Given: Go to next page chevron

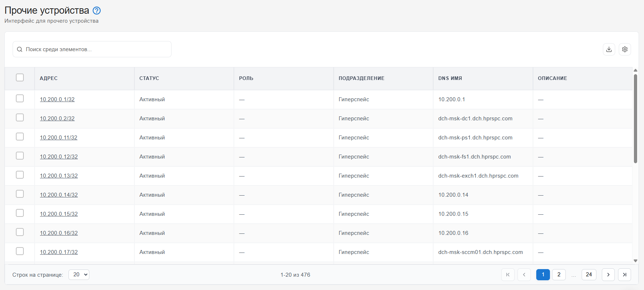Looking at the screenshot, I should 608,275.
